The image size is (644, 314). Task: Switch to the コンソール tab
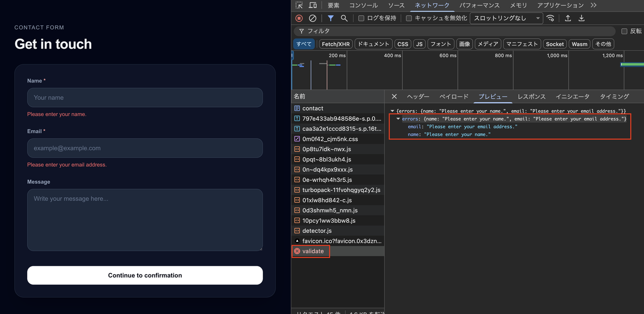(x=363, y=5)
